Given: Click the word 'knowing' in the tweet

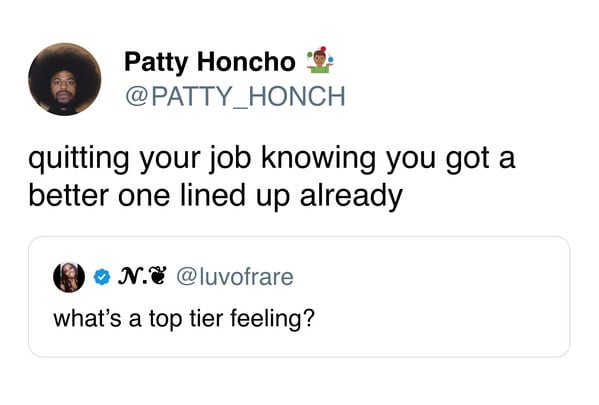Looking at the screenshot, I should click(x=318, y=160).
